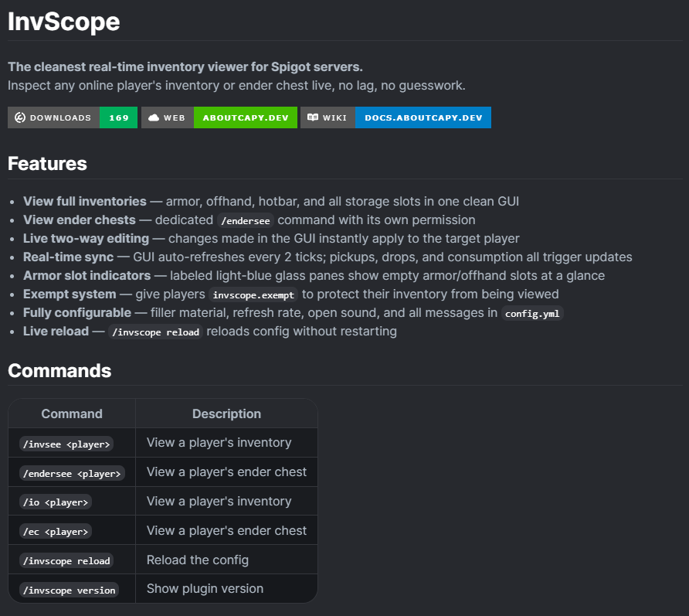Click the /endersee inline code in features
This screenshot has height=616, width=689.
pos(246,221)
